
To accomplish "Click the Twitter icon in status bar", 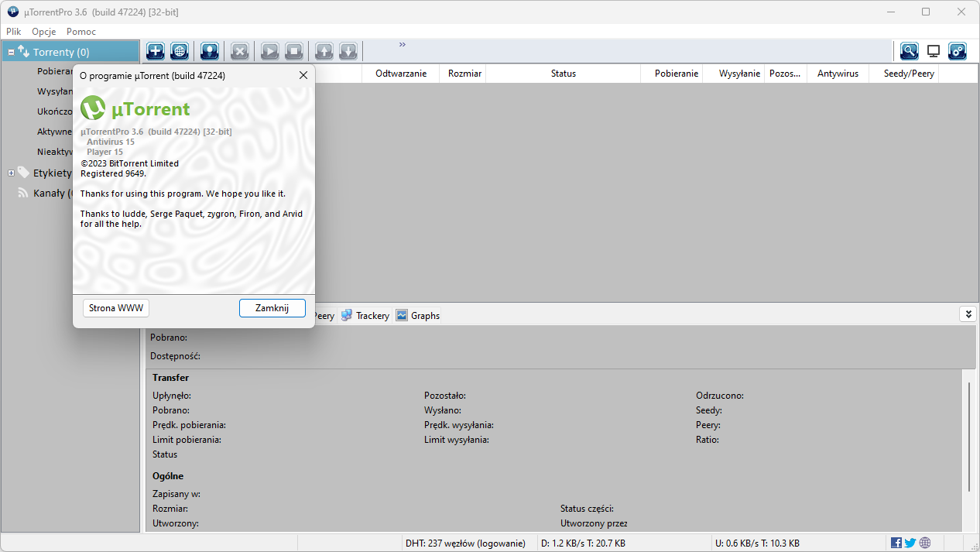I will (x=910, y=543).
